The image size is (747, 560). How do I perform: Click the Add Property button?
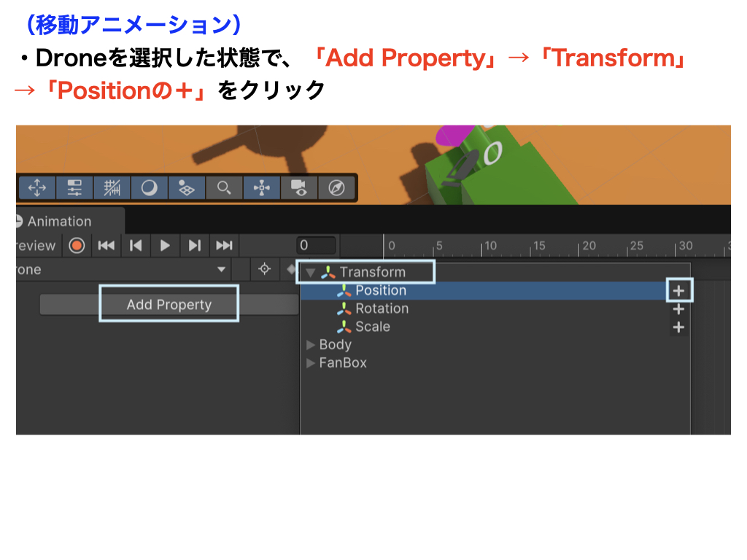(169, 305)
